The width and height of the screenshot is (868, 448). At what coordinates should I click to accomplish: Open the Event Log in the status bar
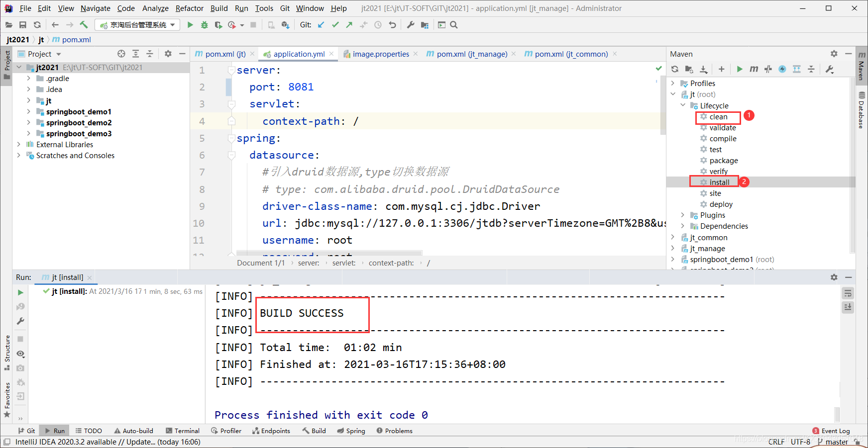point(831,431)
